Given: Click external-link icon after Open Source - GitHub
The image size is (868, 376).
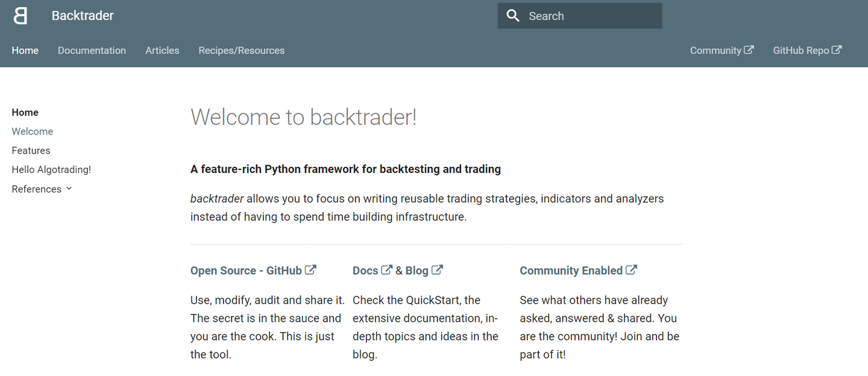Looking at the screenshot, I should point(310,270).
